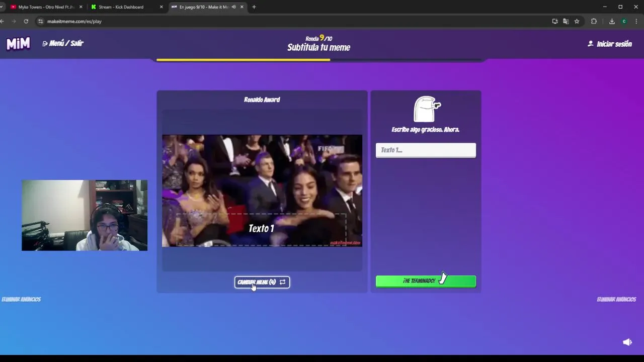Click the ¡He terminado! button
644x362 pixels.
[x=426, y=281]
